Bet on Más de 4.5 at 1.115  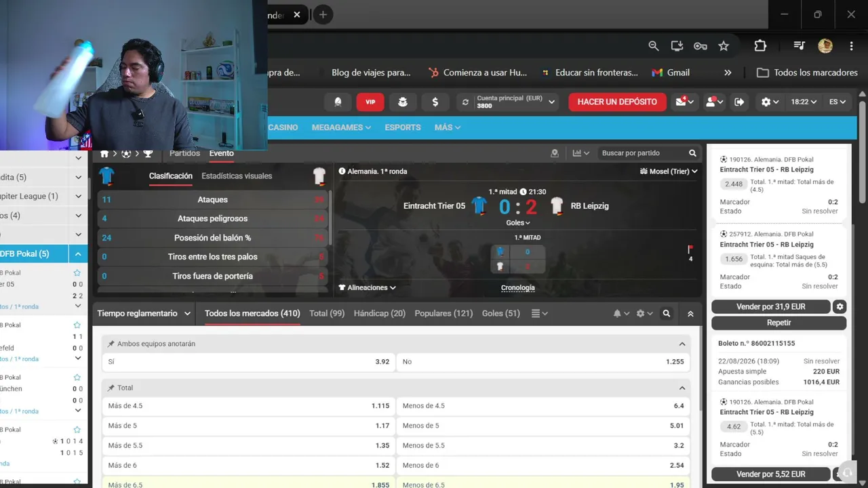pyautogui.click(x=249, y=406)
